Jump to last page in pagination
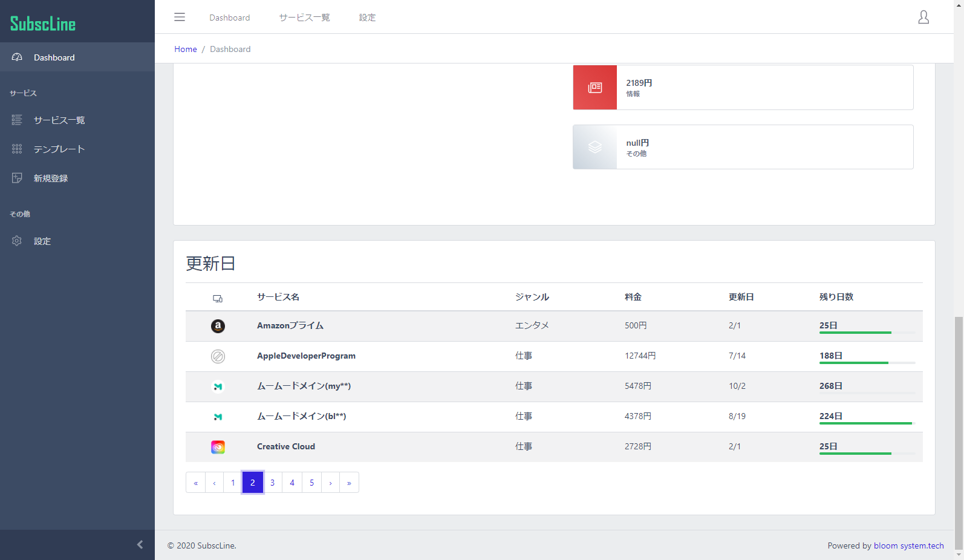The image size is (964, 560). coord(349,483)
